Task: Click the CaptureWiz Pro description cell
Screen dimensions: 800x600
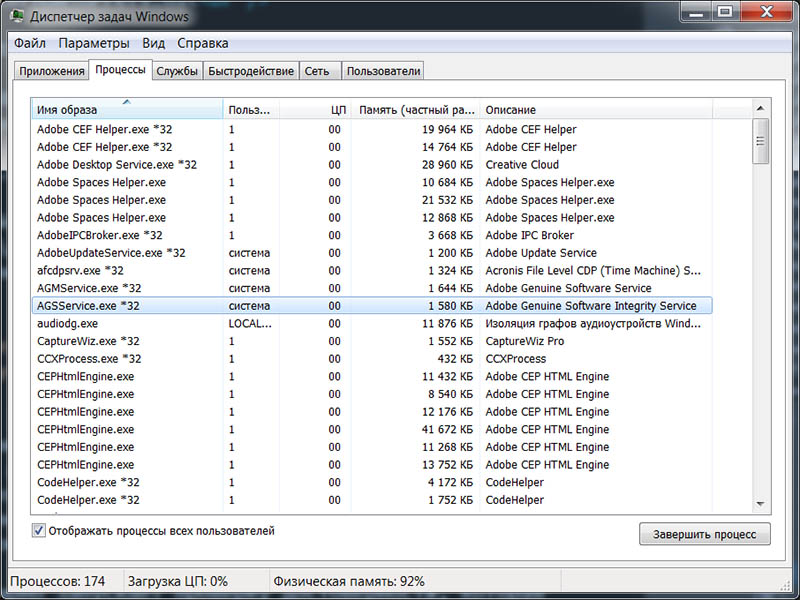Action: pyautogui.click(x=524, y=341)
